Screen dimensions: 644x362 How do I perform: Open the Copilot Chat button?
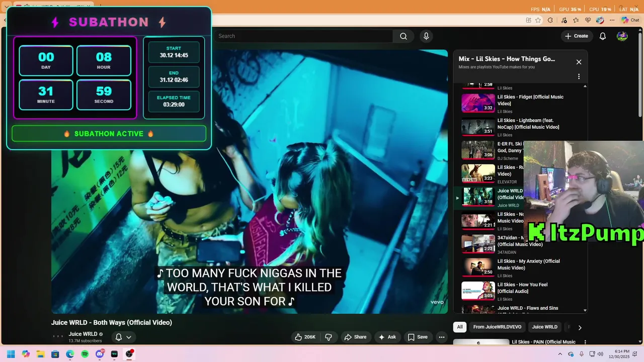[630, 20]
